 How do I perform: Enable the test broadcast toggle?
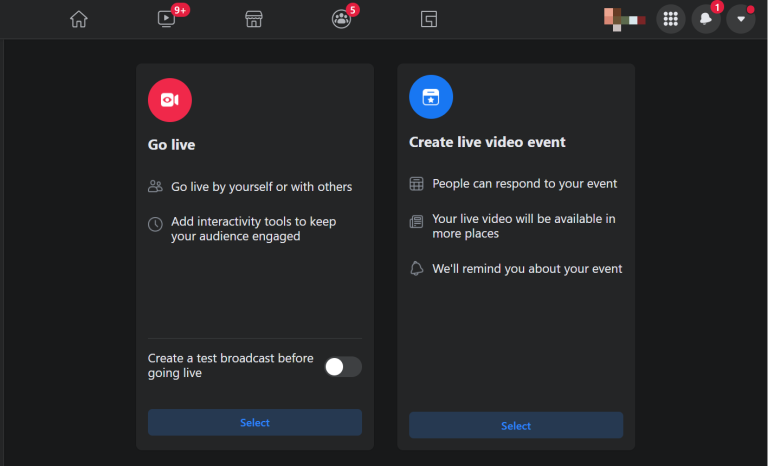pos(343,367)
